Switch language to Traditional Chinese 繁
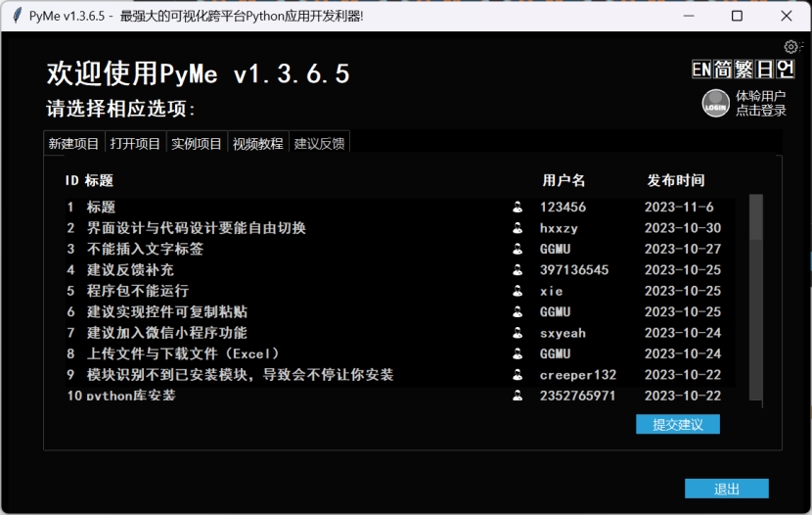Image resolution: width=812 pixels, height=515 pixels. (x=744, y=70)
